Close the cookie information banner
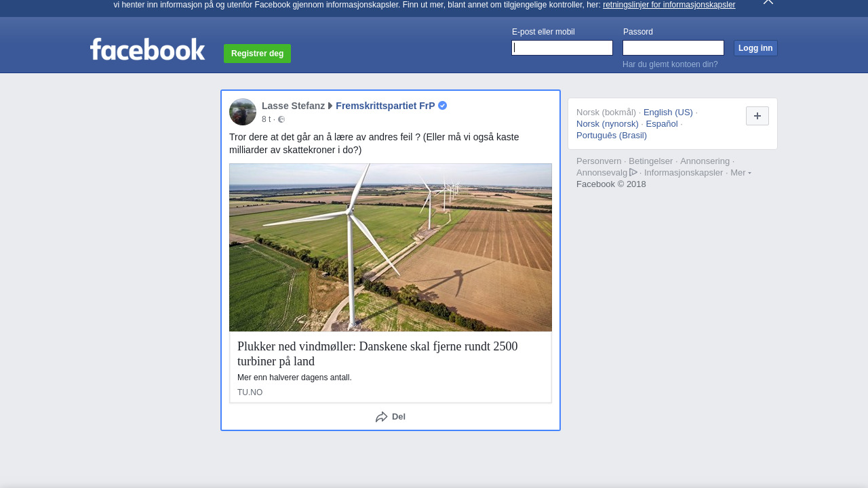Screen dimensions: 868x488 [768, 2]
